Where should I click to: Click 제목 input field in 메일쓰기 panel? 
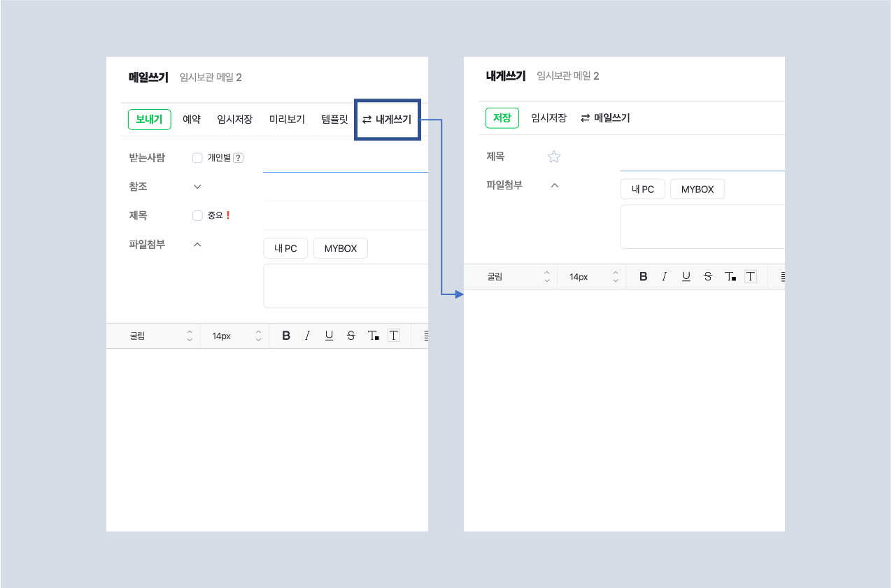[x=346, y=215]
